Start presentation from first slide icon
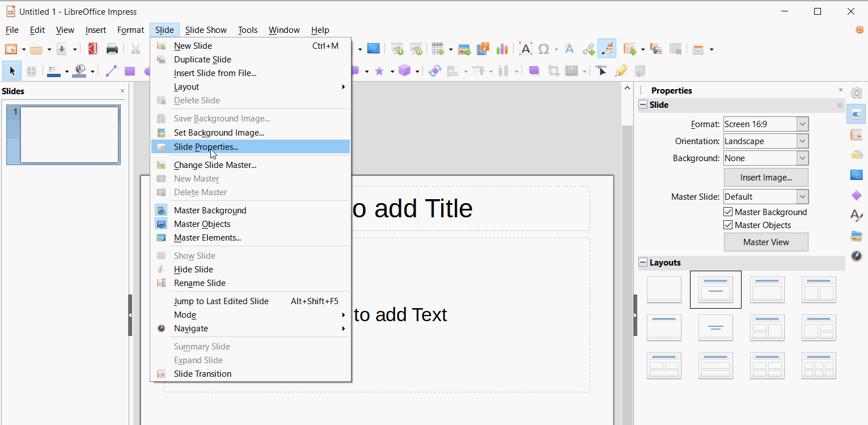868x425 pixels. [x=397, y=49]
